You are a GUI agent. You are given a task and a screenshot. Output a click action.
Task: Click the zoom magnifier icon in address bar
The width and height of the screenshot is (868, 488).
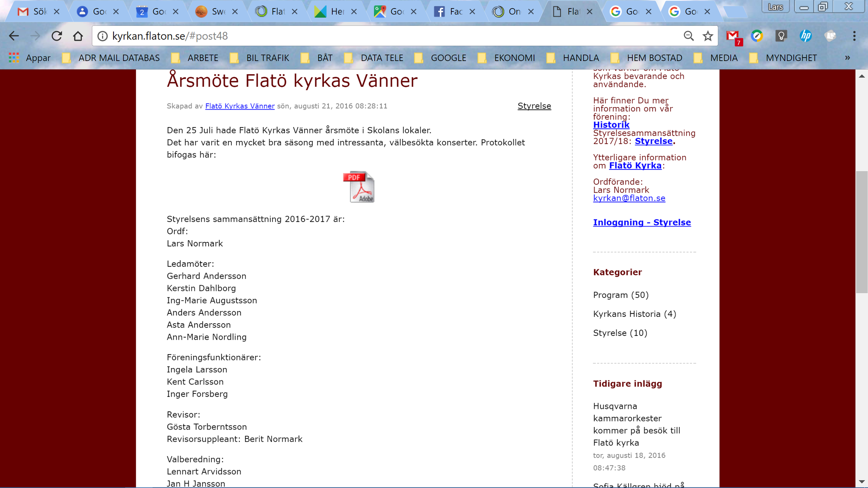(x=689, y=36)
